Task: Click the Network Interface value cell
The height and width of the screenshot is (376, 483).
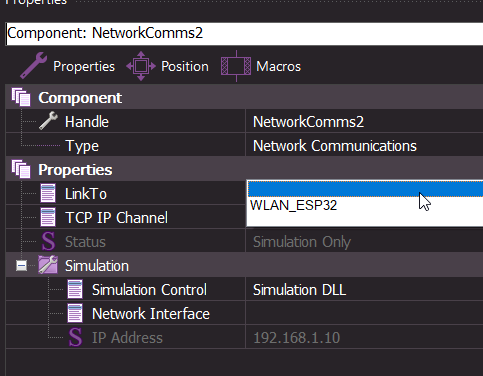Action: (364, 313)
